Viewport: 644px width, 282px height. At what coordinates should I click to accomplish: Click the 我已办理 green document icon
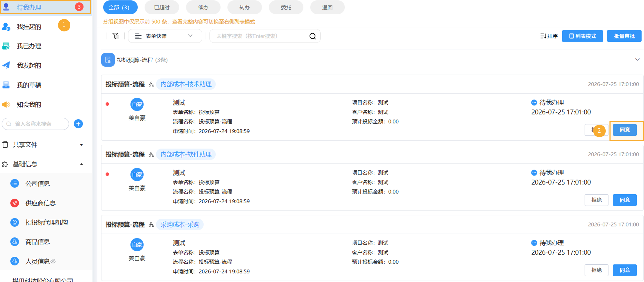click(x=6, y=46)
